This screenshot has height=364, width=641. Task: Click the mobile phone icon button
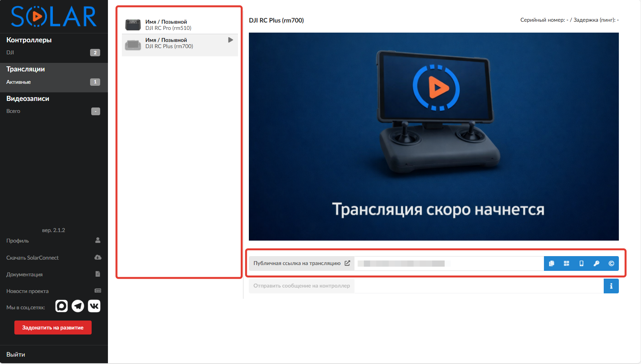tap(581, 263)
